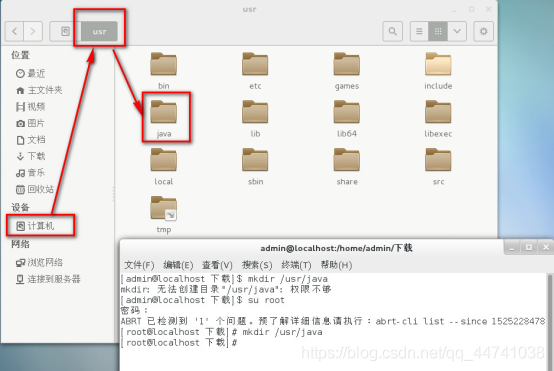
Task: Open terminal 编辑(E) menu
Action: tap(178, 265)
